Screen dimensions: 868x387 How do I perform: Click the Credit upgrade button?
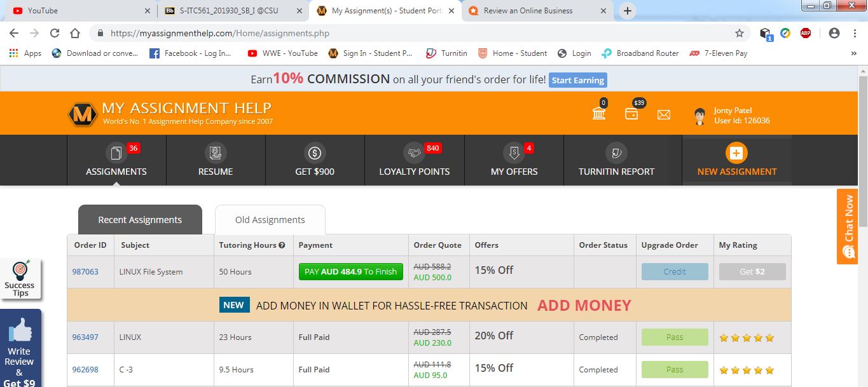pyautogui.click(x=675, y=271)
